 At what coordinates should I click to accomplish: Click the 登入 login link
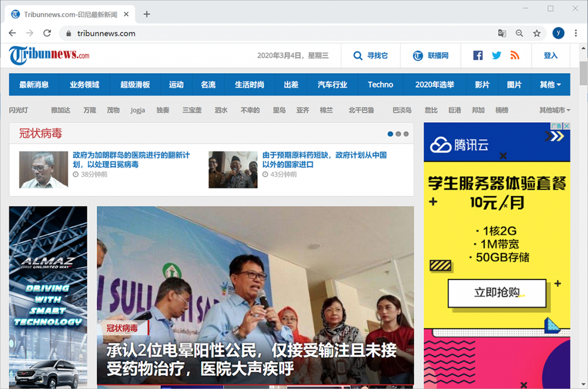click(x=551, y=56)
